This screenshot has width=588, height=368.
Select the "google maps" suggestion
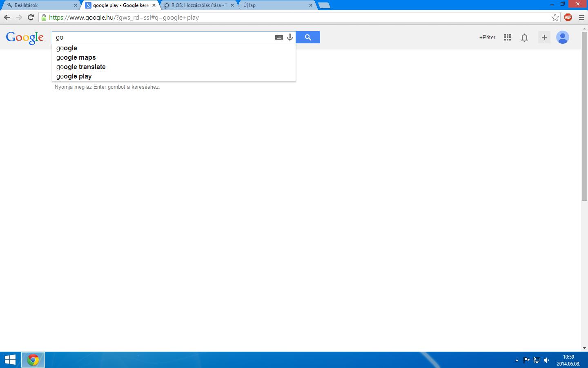click(x=174, y=57)
